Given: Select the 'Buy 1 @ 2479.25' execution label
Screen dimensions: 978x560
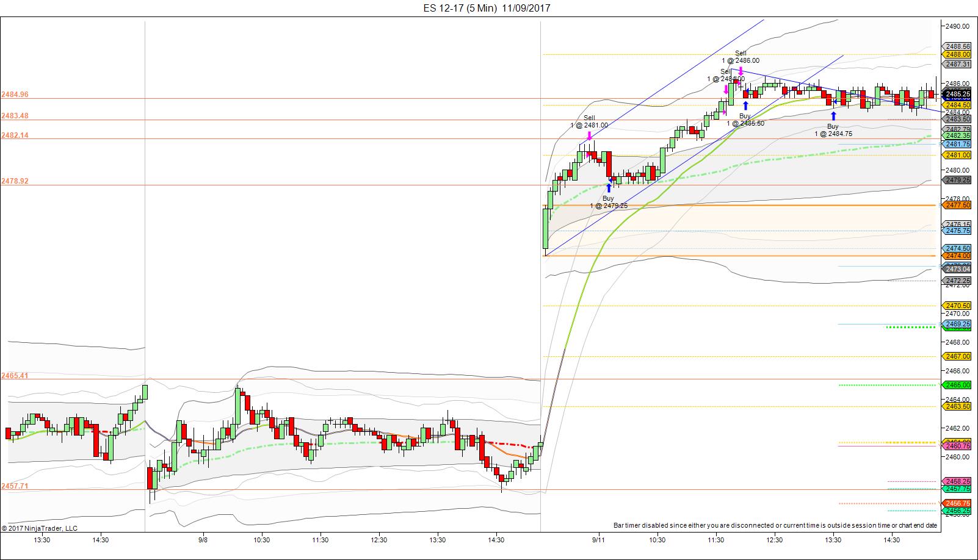Looking at the screenshot, I should 608,202.
